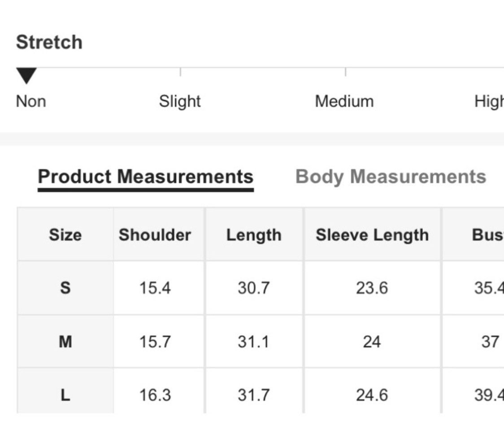Click the Stretch heading
This screenshot has width=504, height=448.
point(49,42)
